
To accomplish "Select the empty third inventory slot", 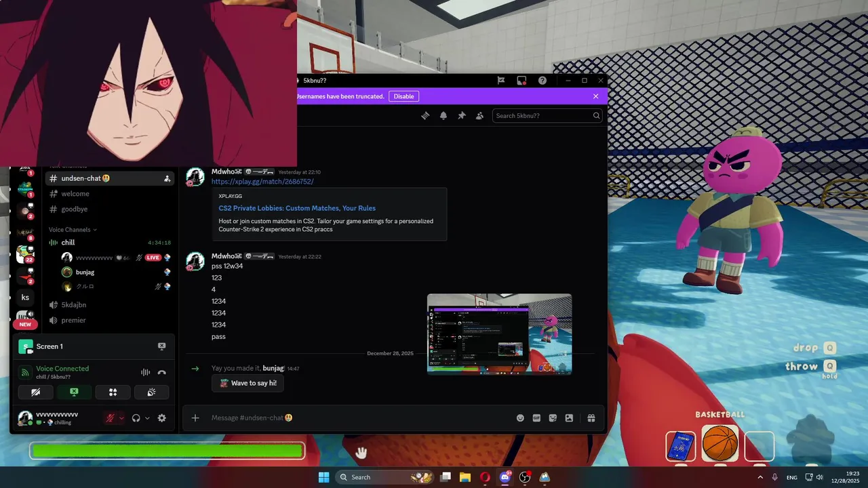I will coord(759,447).
